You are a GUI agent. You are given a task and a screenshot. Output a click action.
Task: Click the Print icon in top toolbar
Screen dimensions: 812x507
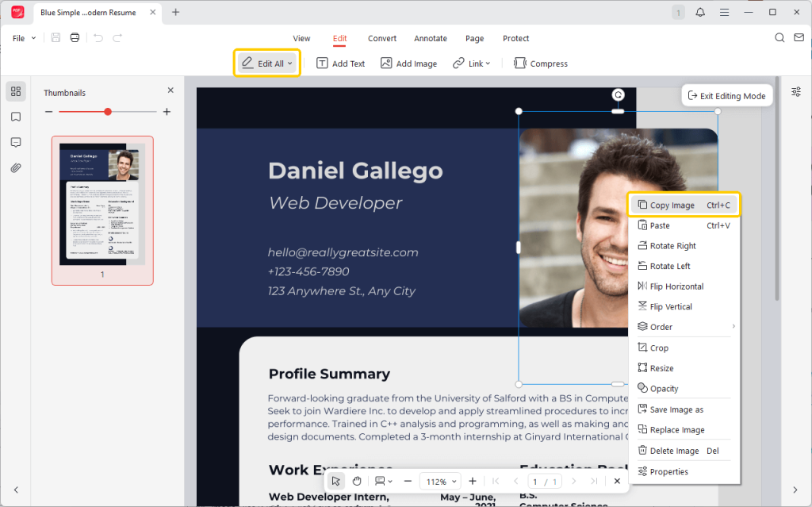[75, 38]
